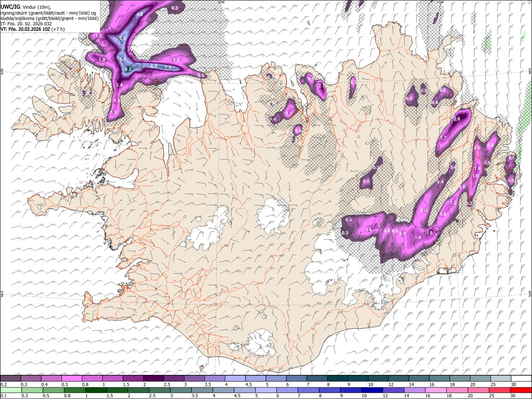532x399 pixels.
Task: Click the top-row white swatch starting at 30
Action: [521, 379]
